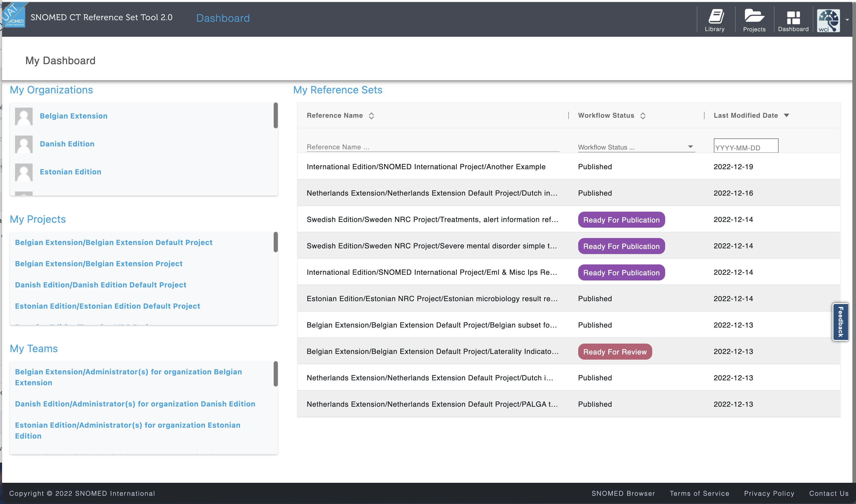
Task: Open Terms of Service footer link
Action: tap(699, 493)
